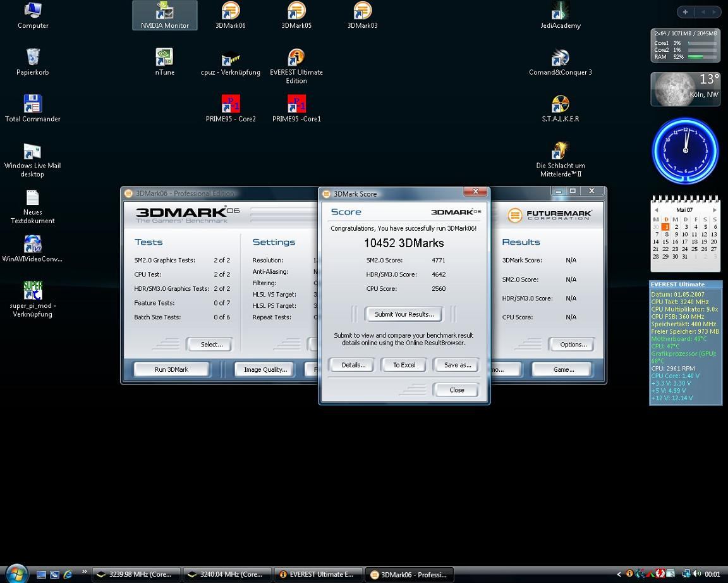Viewport: 728px width, 583px height.
Task: Go to next month in calendar gadget
Action: [715, 210]
